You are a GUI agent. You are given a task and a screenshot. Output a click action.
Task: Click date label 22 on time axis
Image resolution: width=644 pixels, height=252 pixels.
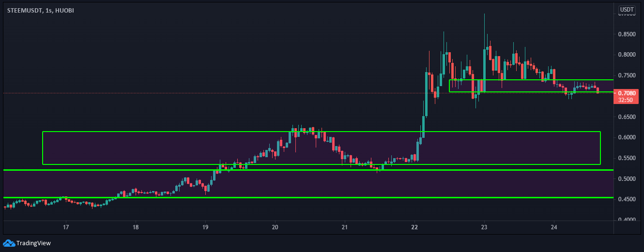point(414,227)
